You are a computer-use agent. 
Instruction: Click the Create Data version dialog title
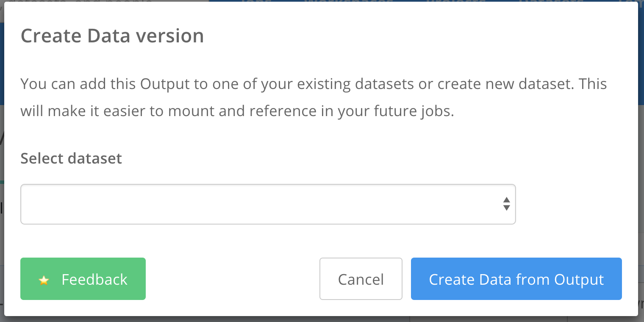pyautogui.click(x=112, y=36)
